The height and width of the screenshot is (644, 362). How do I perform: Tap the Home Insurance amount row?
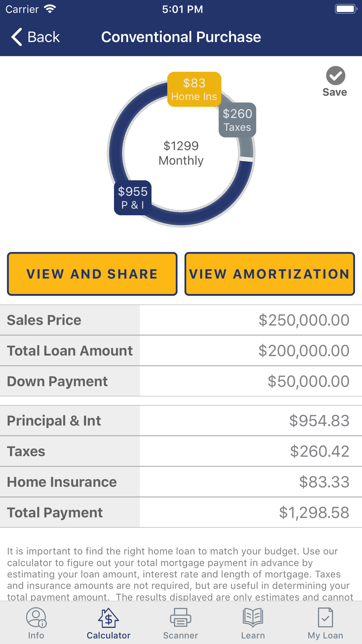pyautogui.click(x=324, y=482)
